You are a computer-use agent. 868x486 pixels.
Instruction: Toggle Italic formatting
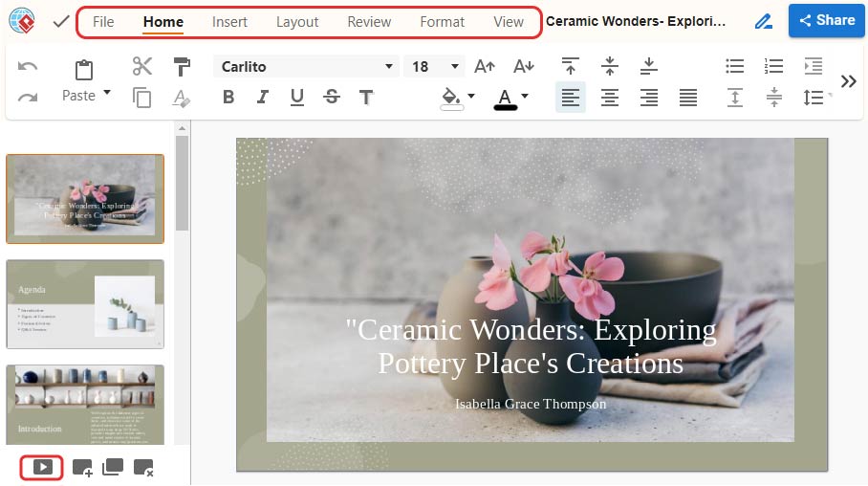click(x=263, y=97)
